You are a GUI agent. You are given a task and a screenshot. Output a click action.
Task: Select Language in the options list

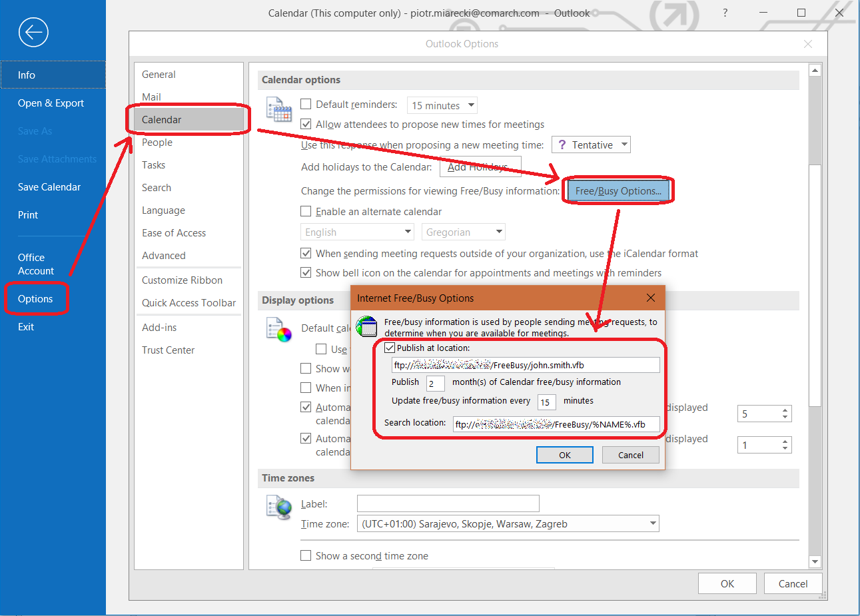coord(189,210)
